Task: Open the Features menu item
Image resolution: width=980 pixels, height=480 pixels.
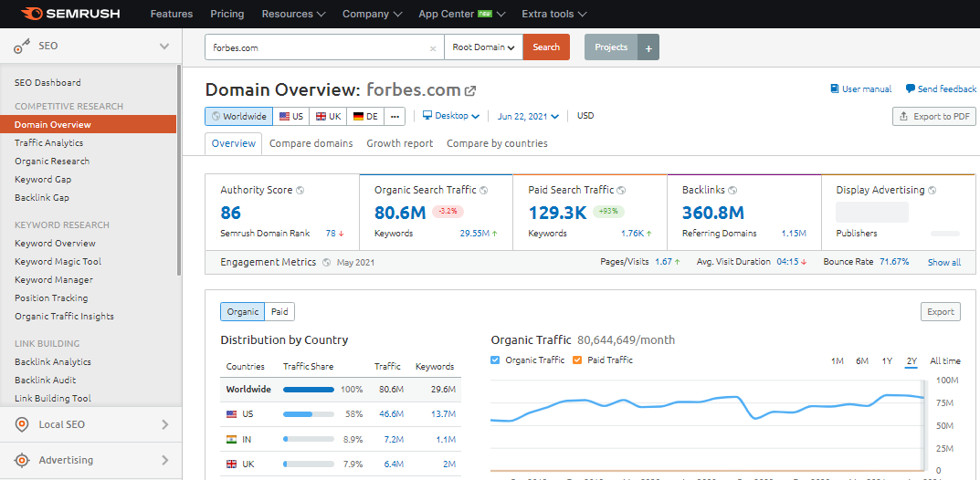Action: tap(172, 14)
